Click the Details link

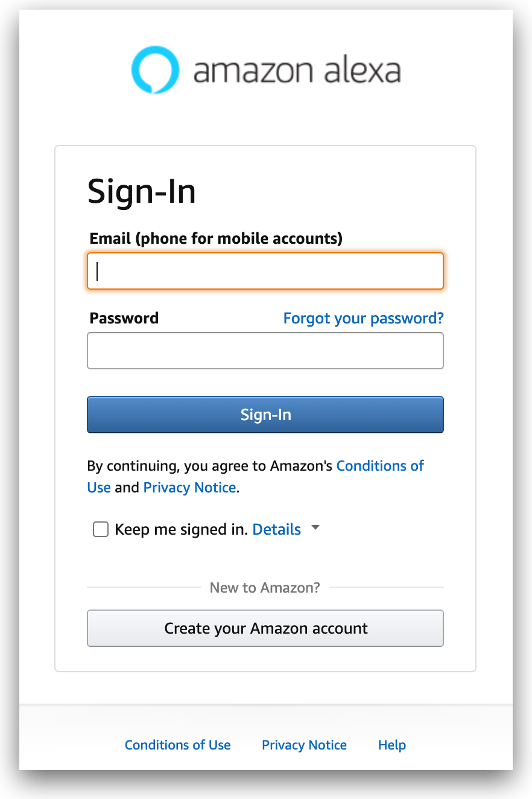(x=277, y=529)
